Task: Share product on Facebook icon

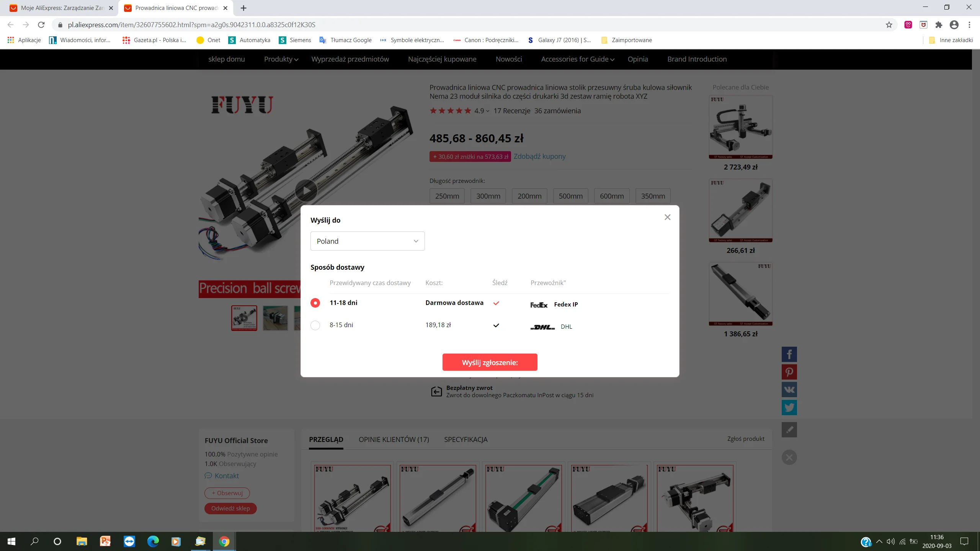Action: tap(789, 354)
